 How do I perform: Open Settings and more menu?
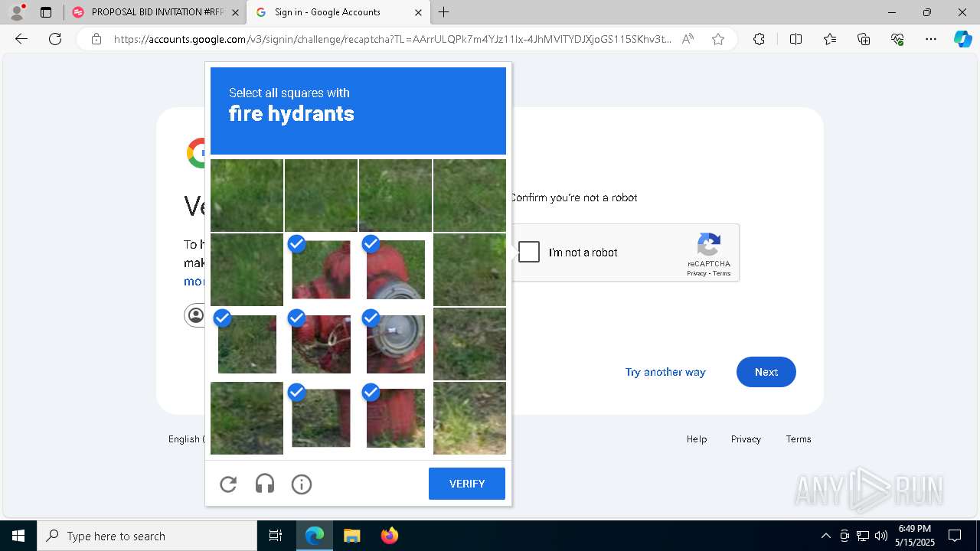coord(931,39)
